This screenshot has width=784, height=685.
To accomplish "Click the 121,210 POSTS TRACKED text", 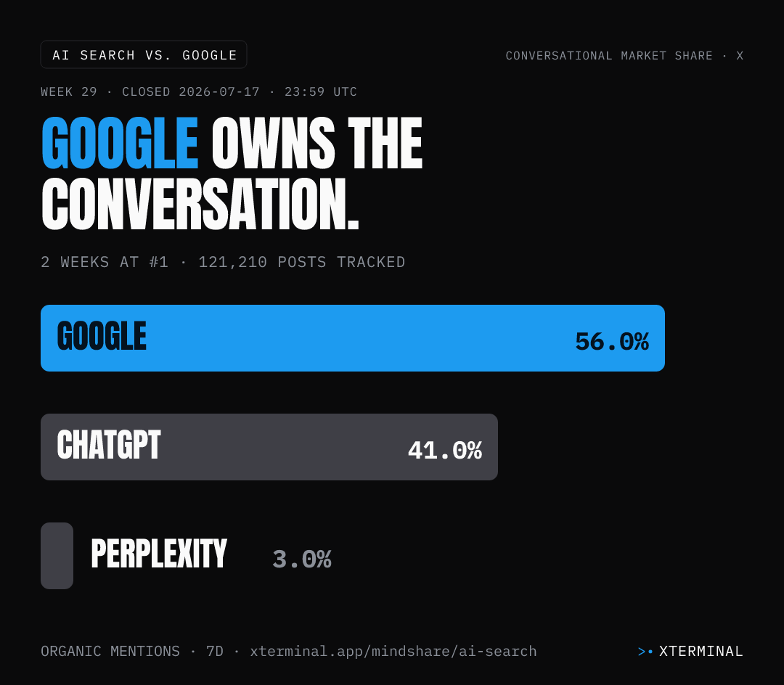I will [301, 262].
